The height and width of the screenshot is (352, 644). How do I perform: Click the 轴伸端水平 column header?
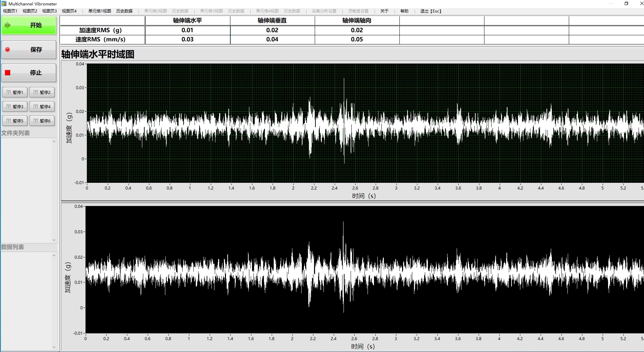[x=187, y=21]
